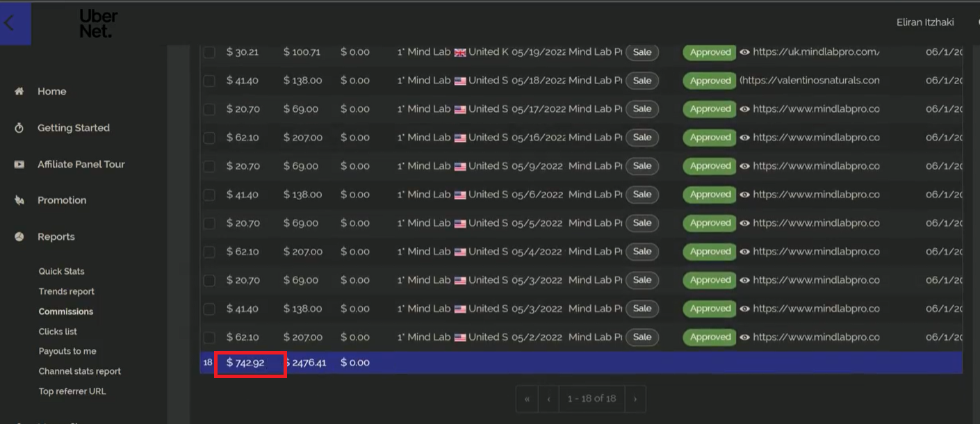Screen dimensions: 980x424
Task: Click the eye icon in the 05/16/2022 row
Action: (744, 138)
